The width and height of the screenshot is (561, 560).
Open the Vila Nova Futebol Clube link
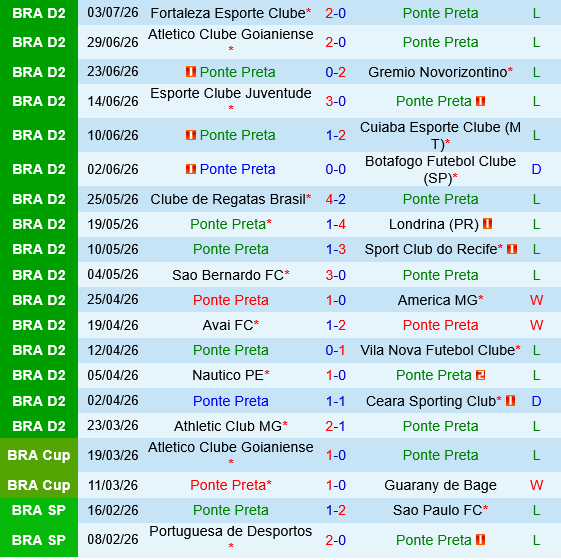[438, 350]
